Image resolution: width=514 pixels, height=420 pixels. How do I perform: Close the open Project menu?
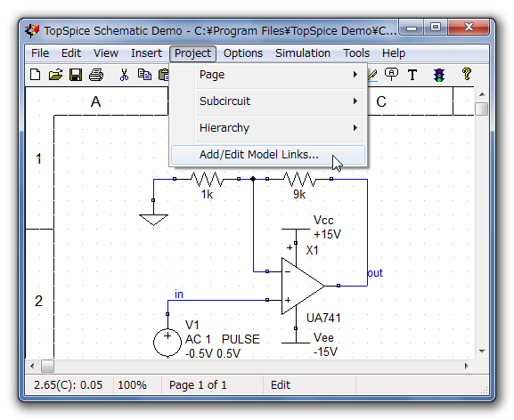(192, 53)
